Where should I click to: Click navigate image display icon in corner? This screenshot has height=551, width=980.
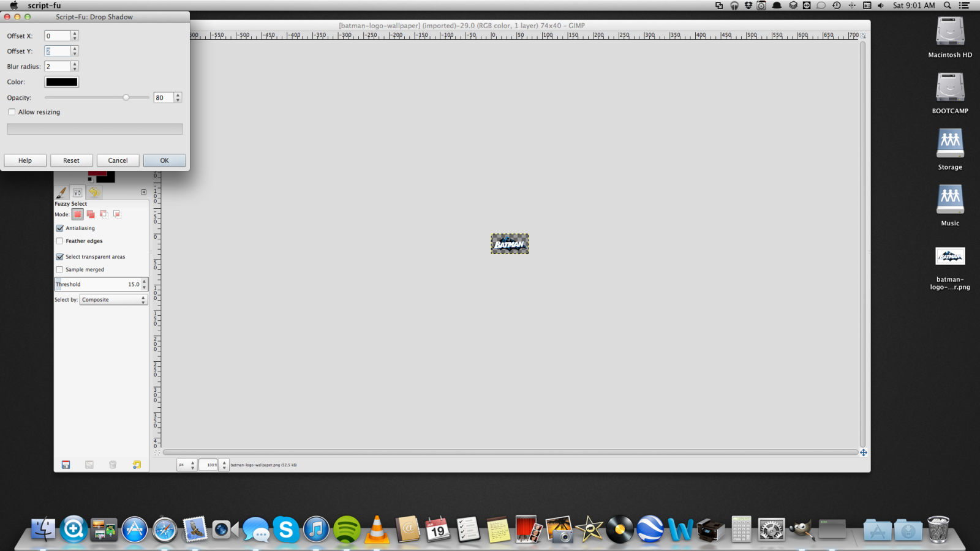864,452
